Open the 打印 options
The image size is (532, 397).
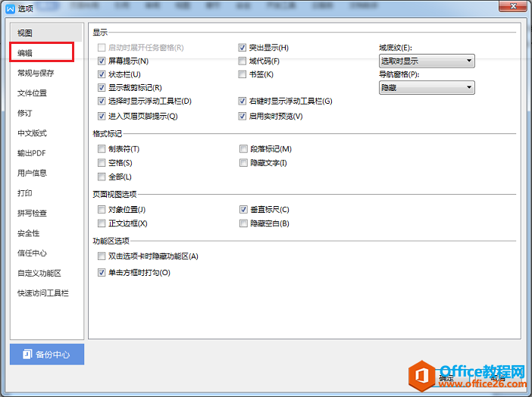pos(25,193)
